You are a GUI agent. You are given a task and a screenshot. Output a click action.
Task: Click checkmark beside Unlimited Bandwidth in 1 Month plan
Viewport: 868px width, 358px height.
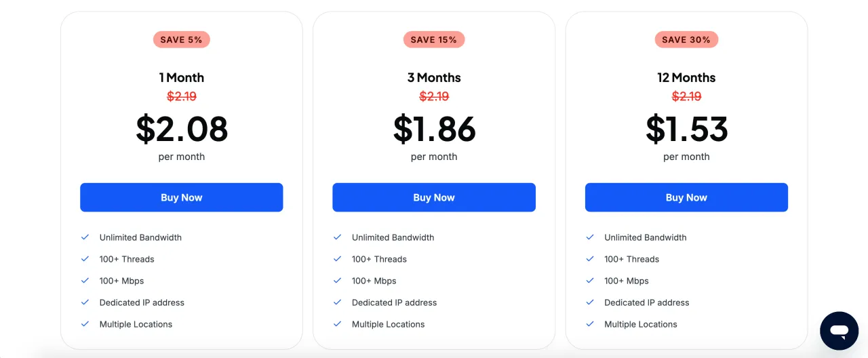tap(85, 237)
